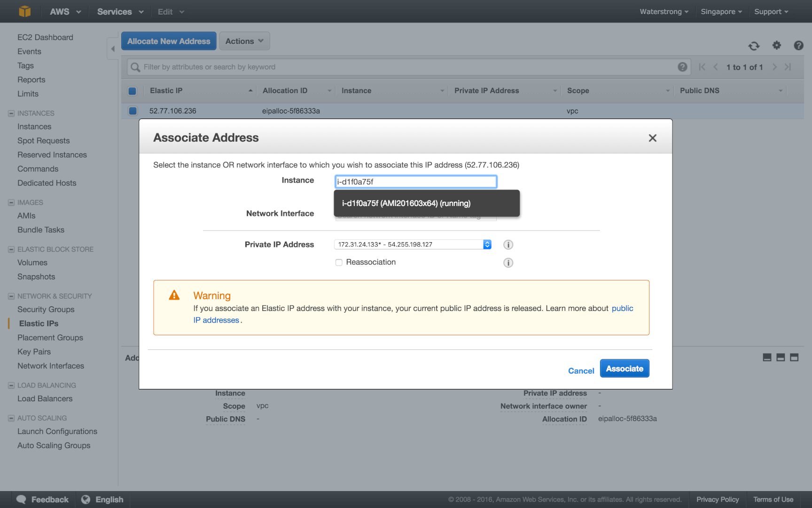Screen dimensions: 812x508
Task: Open the Edit dropdown menu
Action: [x=171, y=12]
